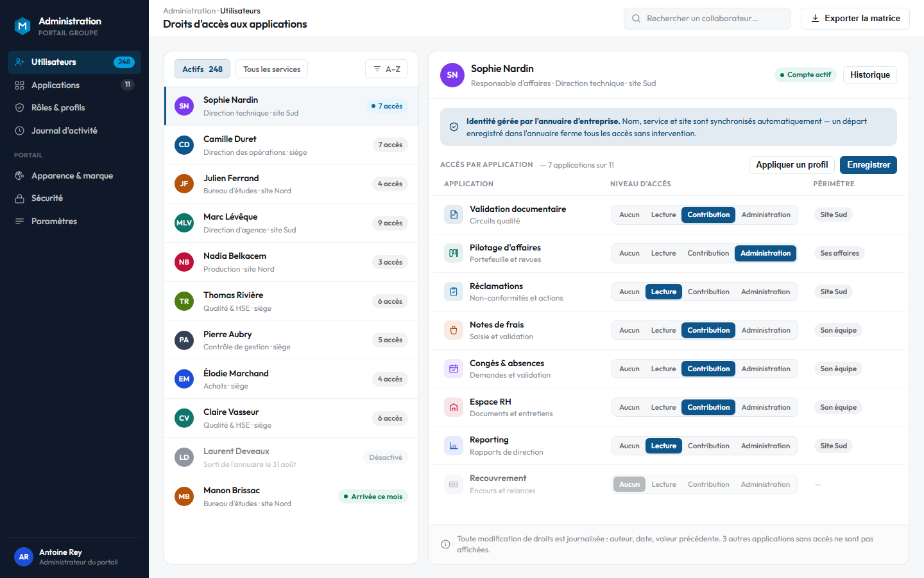Click the Rôles & profils shield icon
Viewport: 924px width, 578px height.
[20, 108]
